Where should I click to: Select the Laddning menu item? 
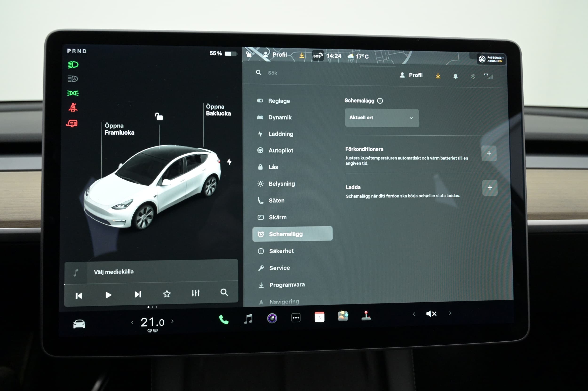(x=281, y=134)
